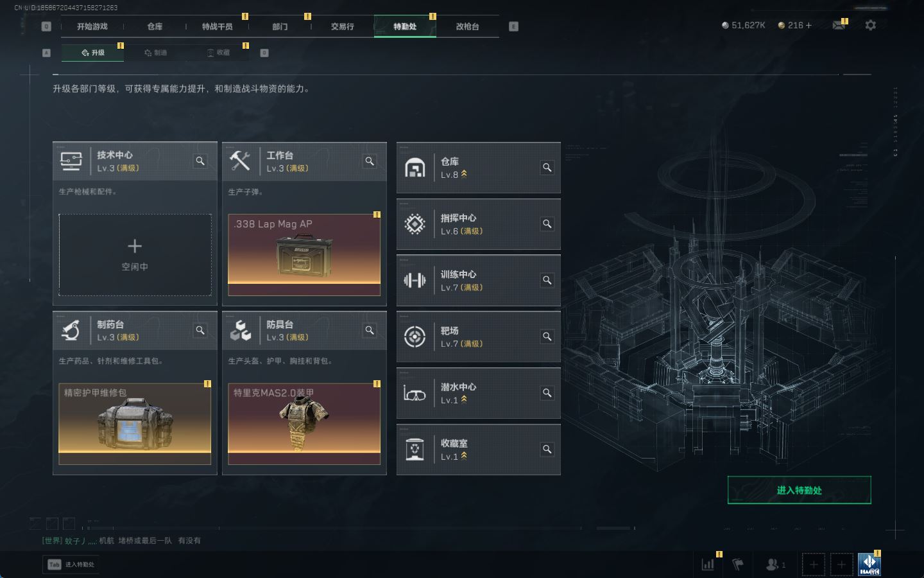Click the flag icon in bottom bar
924x578 pixels.
(x=738, y=565)
